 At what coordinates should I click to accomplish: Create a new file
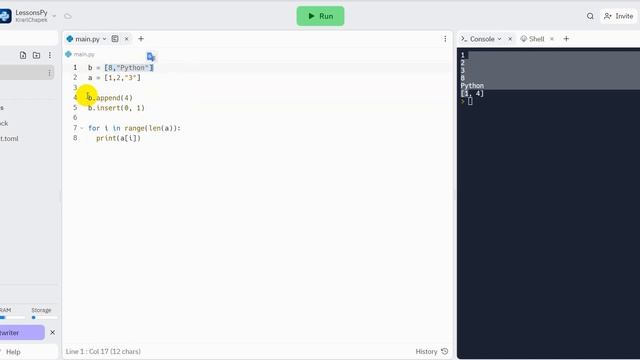click(23, 55)
